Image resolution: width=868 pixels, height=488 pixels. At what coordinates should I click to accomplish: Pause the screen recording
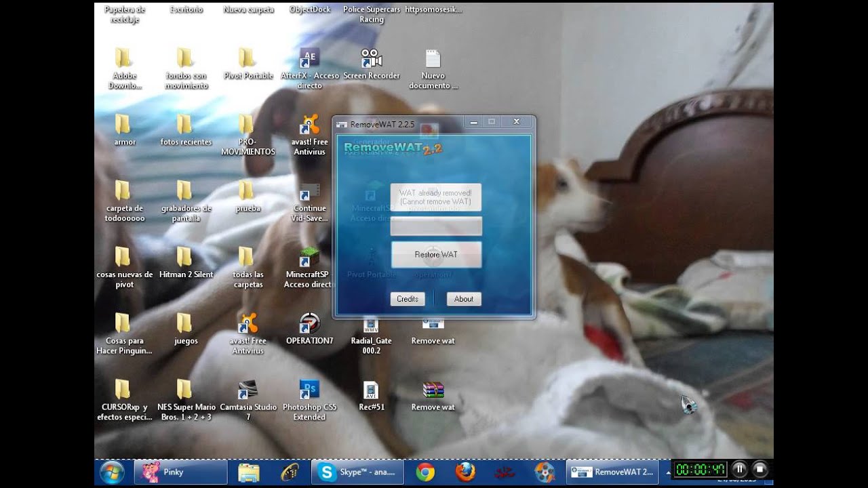739,469
